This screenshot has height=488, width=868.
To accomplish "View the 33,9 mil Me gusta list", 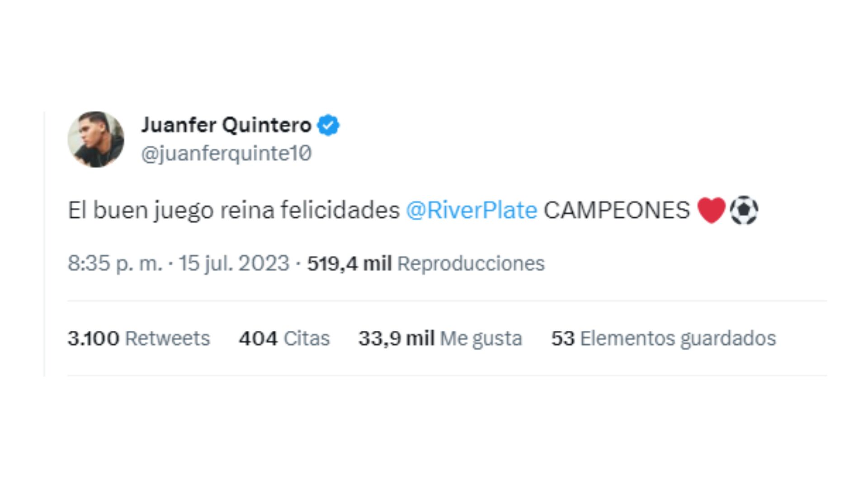I will click(x=396, y=338).
